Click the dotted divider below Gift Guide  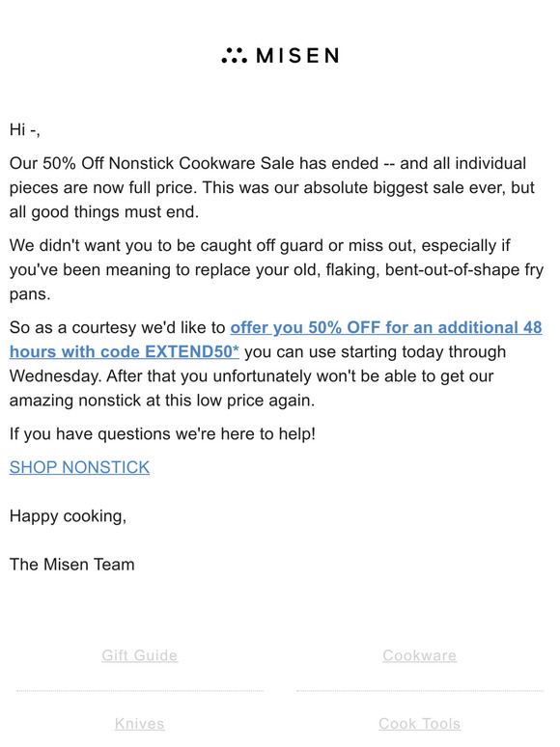(x=140, y=690)
